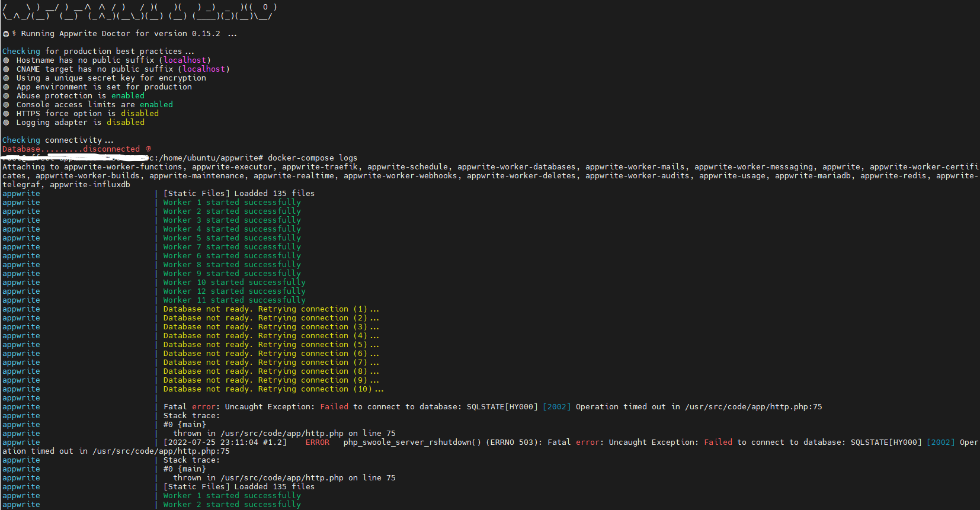Click the pink 'localhost' in the CNAME line
980x510 pixels.
coord(204,69)
